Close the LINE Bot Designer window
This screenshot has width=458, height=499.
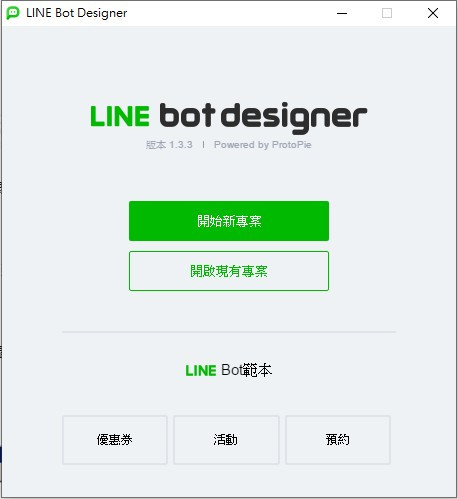(x=433, y=13)
